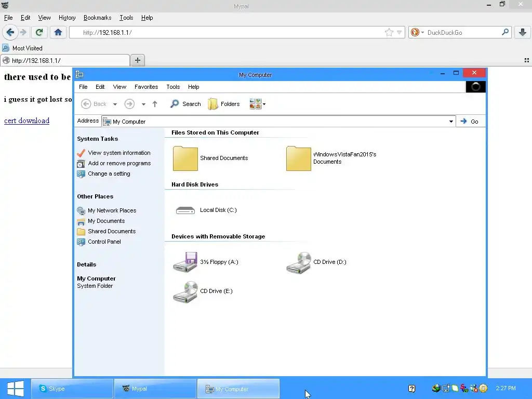
Task: Expand the Address bar dropdown
Action: pyautogui.click(x=451, y=122)
